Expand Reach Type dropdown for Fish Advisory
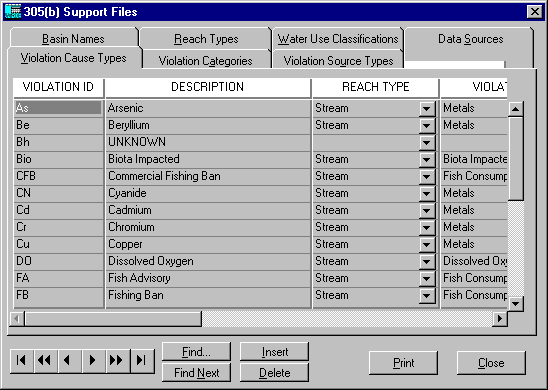Viewport: 548px width, 390px height. (426, 279)
